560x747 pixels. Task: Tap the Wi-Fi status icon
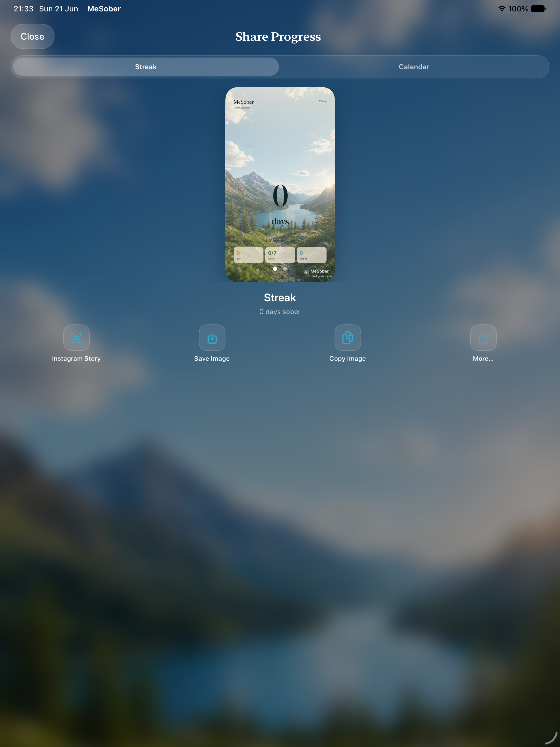pos(502,9)
